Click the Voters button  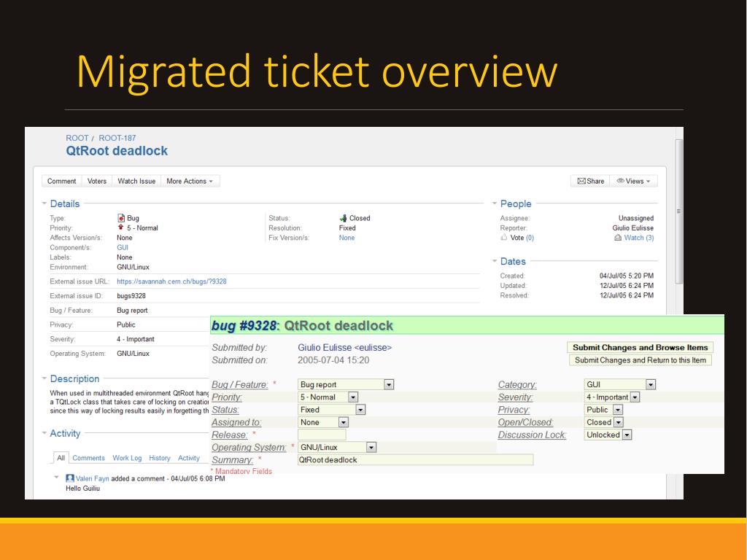(x=97, y=181)
